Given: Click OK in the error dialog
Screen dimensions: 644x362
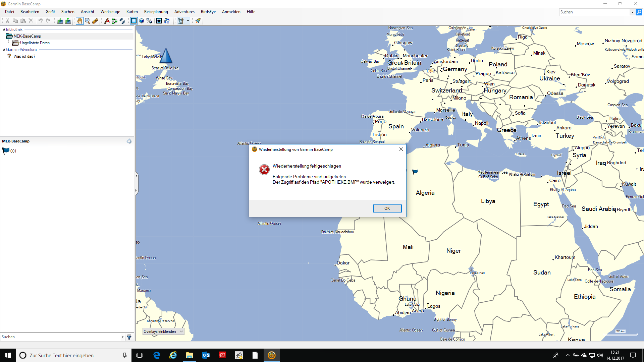Looking at the screenshot, I should click(387, 208).
